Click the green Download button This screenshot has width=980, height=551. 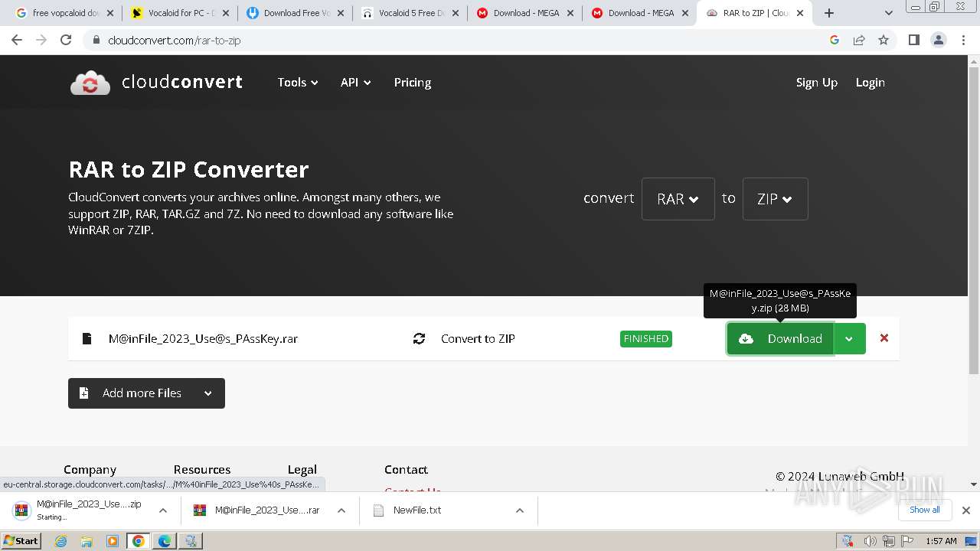[780, 338]
